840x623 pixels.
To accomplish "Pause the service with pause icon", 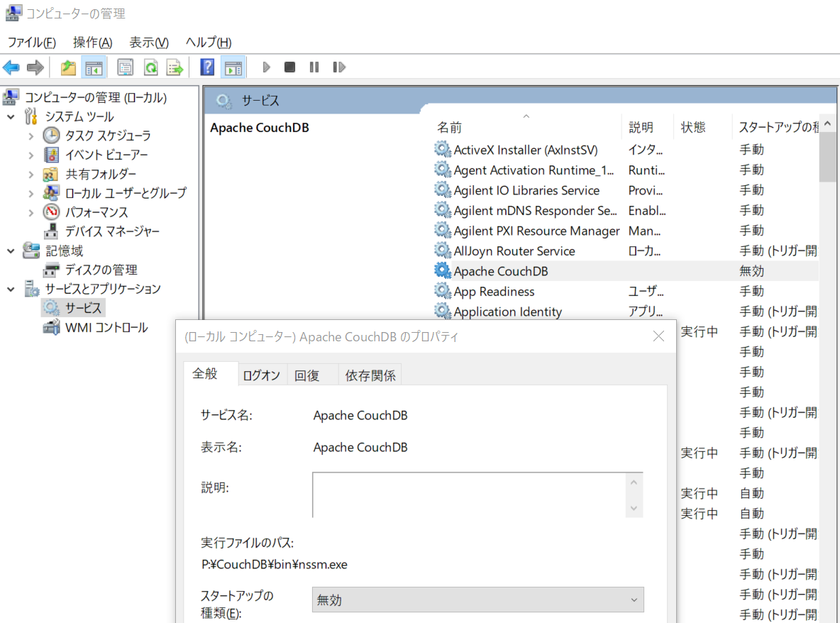I will [x=314, y=67].
